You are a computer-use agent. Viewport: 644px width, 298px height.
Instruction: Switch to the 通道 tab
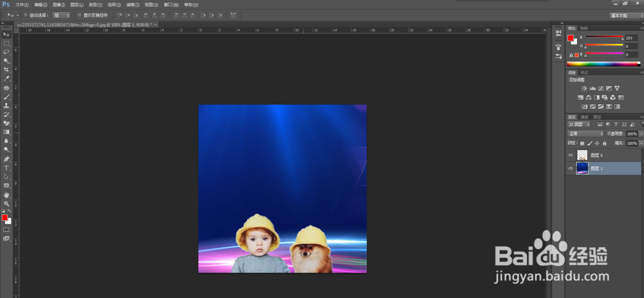pyautogui.click(x=585, y=117)
